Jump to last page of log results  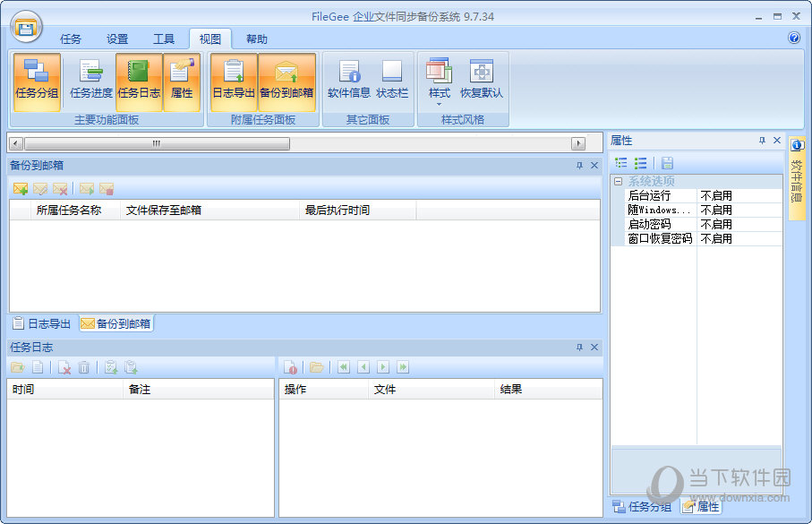click(403, 367)
